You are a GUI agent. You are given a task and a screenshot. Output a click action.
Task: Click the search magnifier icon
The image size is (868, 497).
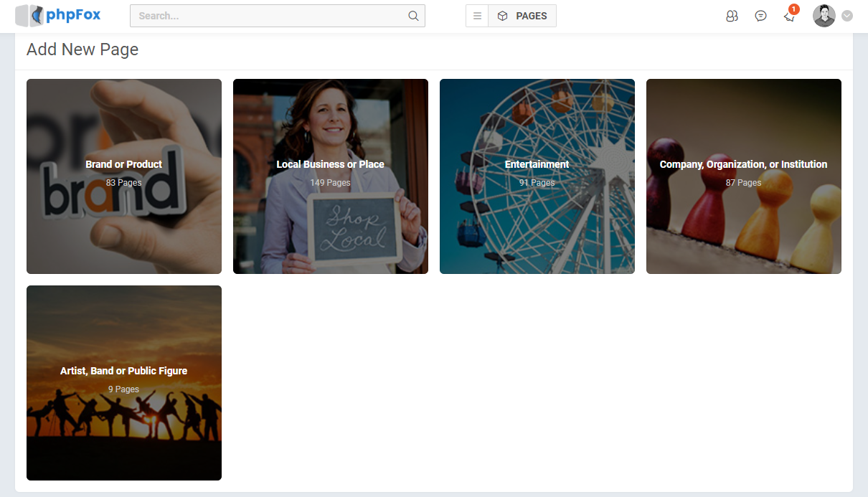pos(413,16)
